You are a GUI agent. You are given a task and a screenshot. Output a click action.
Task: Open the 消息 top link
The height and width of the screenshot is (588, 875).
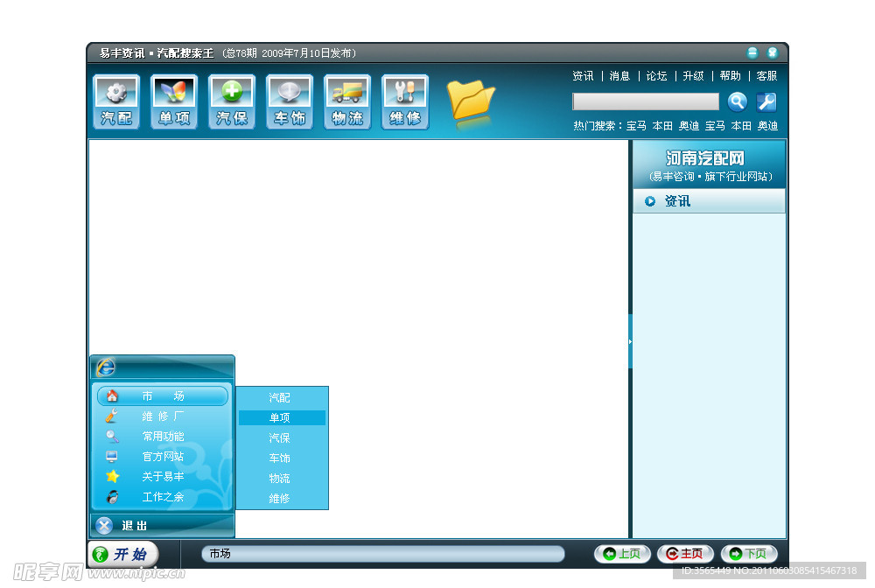(619, 76)
